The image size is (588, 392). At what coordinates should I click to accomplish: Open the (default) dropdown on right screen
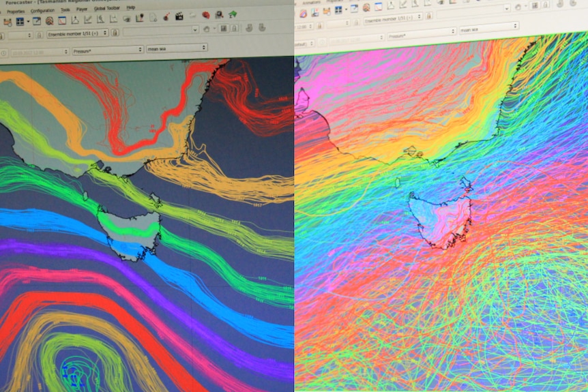pyautogui.click(x=305, y=44)
